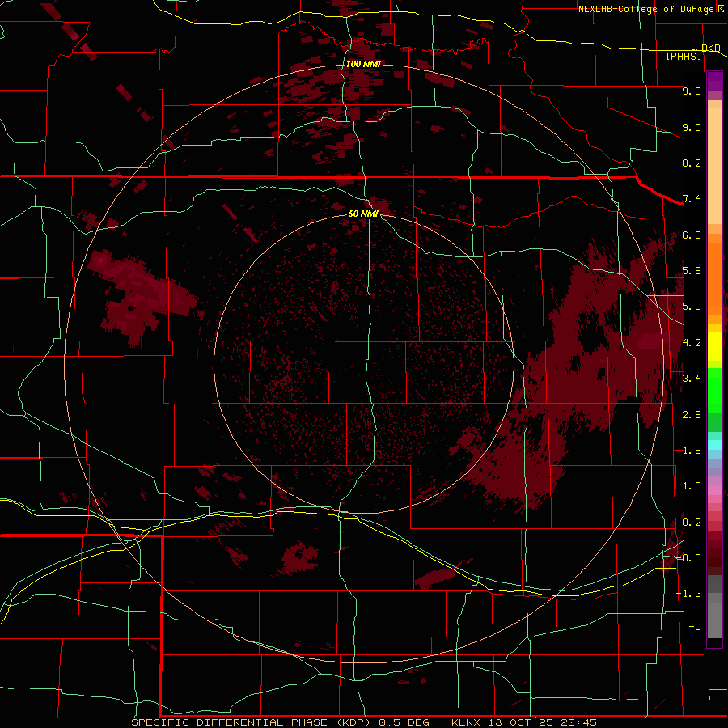Click the [PHAS] units label
Image resolution: width=728 pixels, height=728 pixels.
click(x=684, y=56)
